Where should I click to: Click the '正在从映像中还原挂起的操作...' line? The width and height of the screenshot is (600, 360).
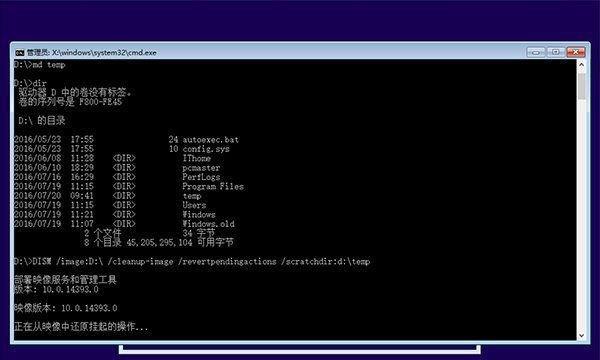coord(82,327)
